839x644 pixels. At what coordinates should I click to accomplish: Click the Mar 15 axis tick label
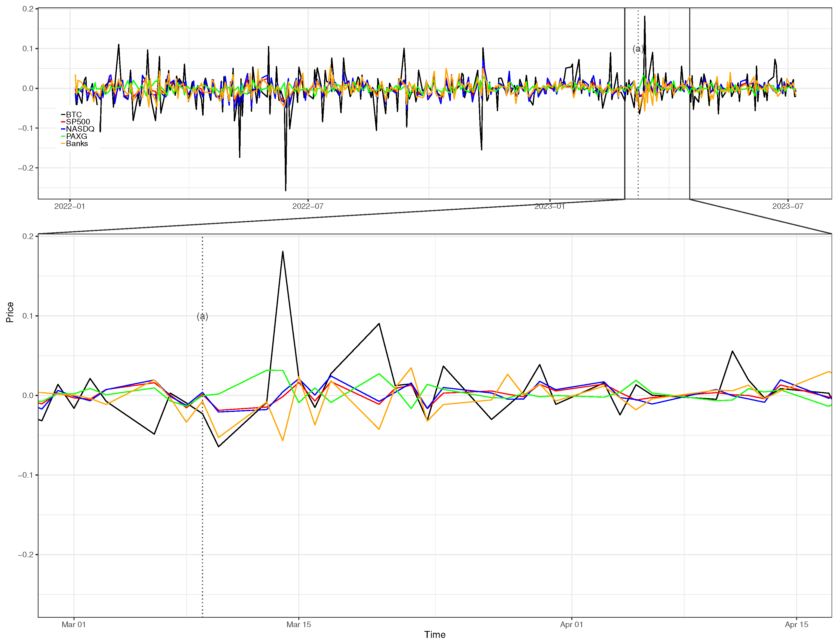[299, 624]
